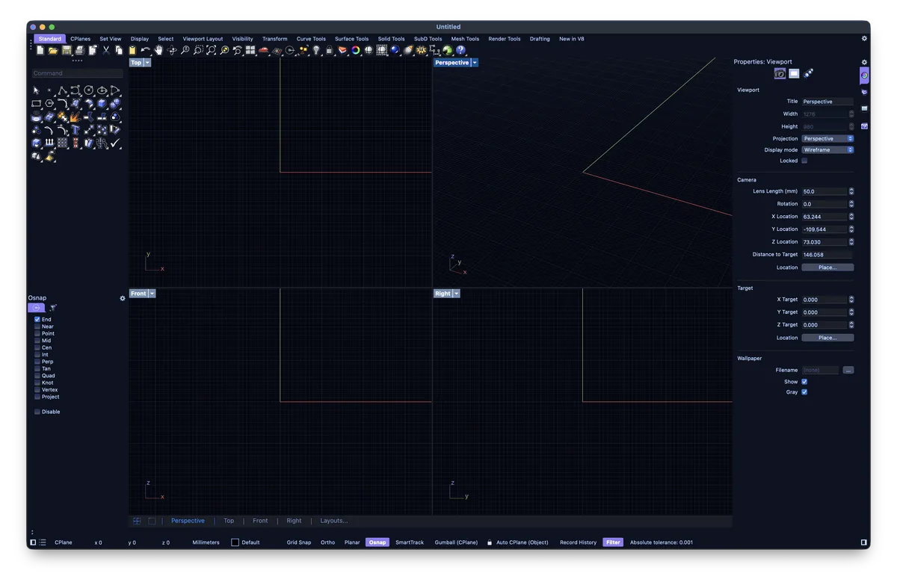897x588 pixels.
Task: Click the color wheel icon in toolbar
Action: 356,50
